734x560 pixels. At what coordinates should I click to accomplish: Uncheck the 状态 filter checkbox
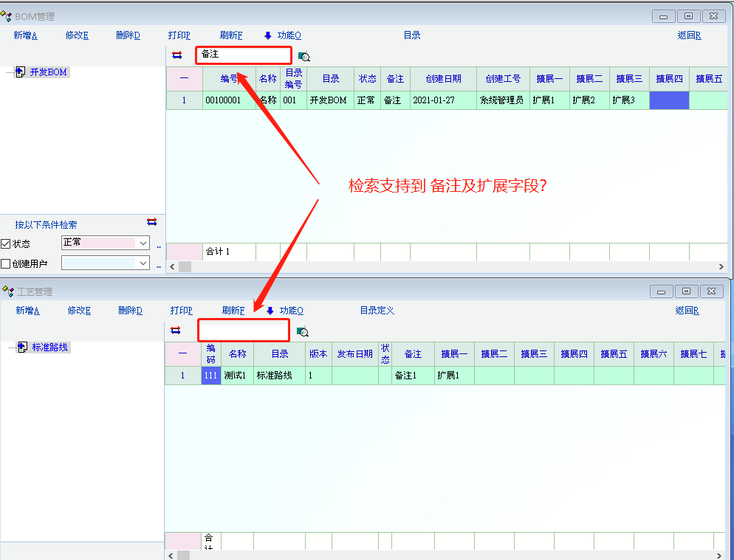point(6,243)
